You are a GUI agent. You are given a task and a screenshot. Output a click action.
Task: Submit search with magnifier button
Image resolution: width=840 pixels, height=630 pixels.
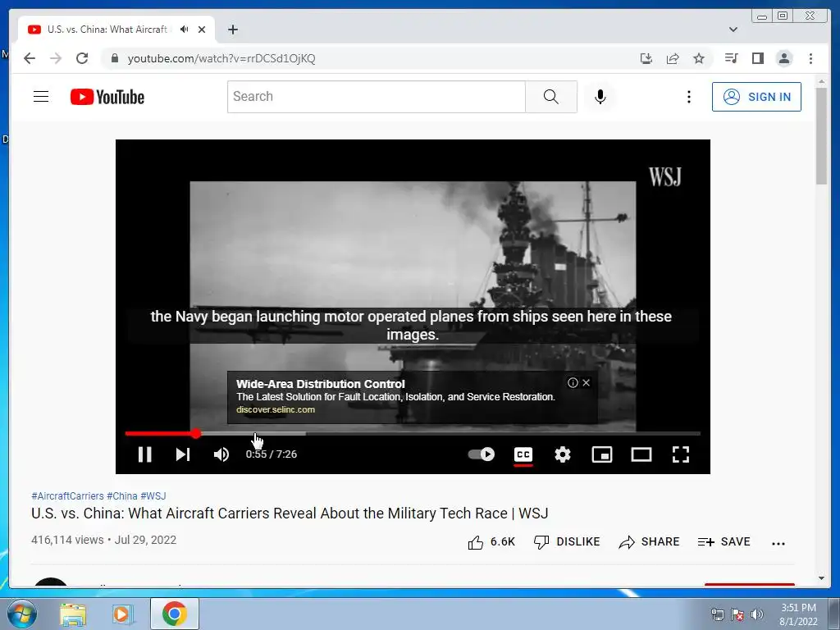pyautogui.click(x=551, y=97)
